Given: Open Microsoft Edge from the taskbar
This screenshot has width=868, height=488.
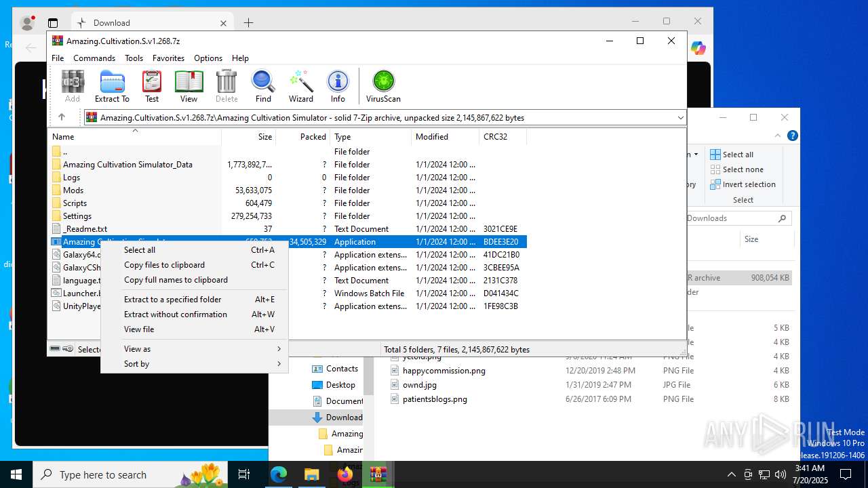Looking at the screenshot, I should (x=279, y=474).
